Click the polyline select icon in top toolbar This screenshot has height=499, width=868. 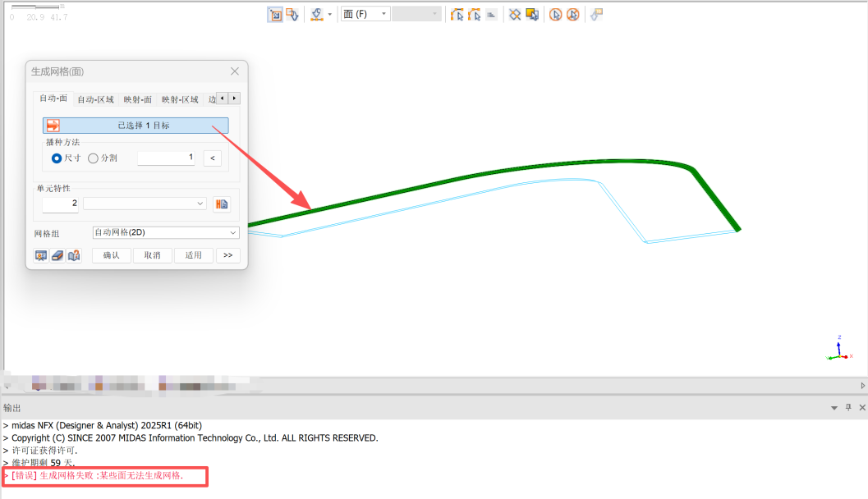pyautogui.click(x=457, y=15)
